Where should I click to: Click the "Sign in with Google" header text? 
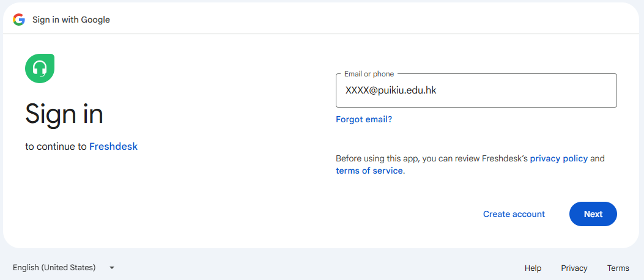(71, 20)
